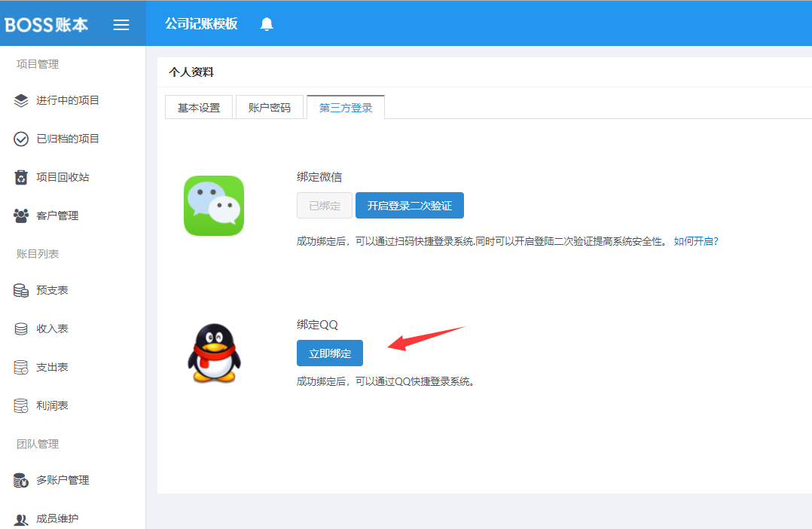Open 多账户管理
Viewport: 812px width, 529px height.
point(63,480)
